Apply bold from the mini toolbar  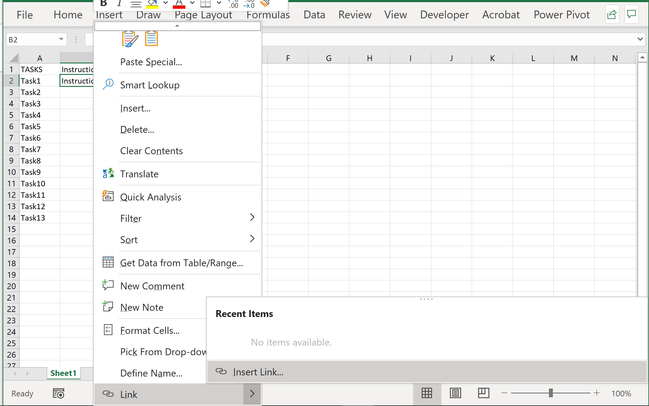(x=103, y=3)
